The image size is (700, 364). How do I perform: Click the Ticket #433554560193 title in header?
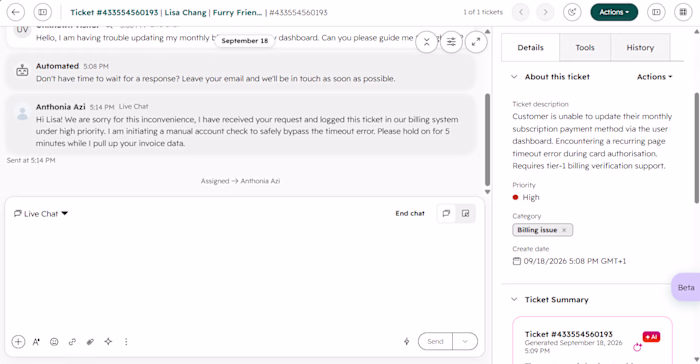point(115,13)
